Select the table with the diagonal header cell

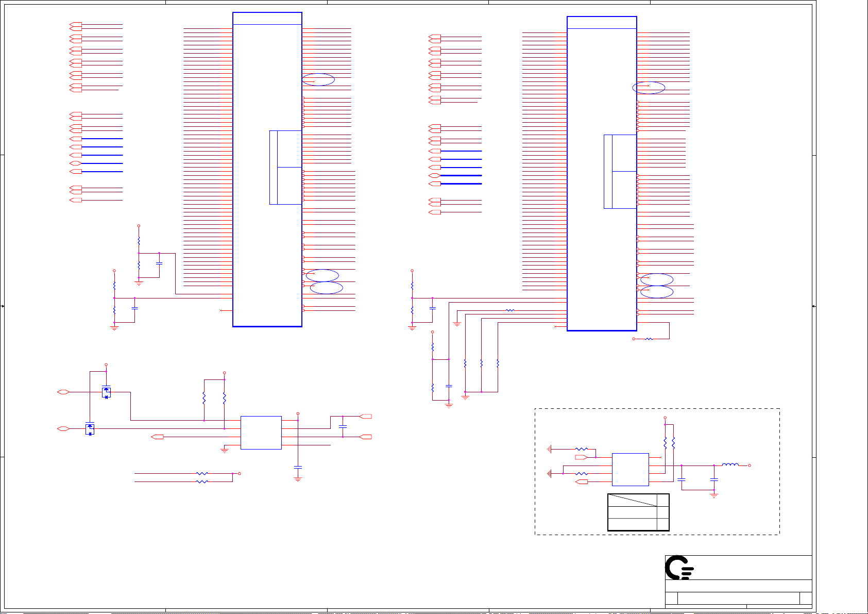click(x=638, y=512)
